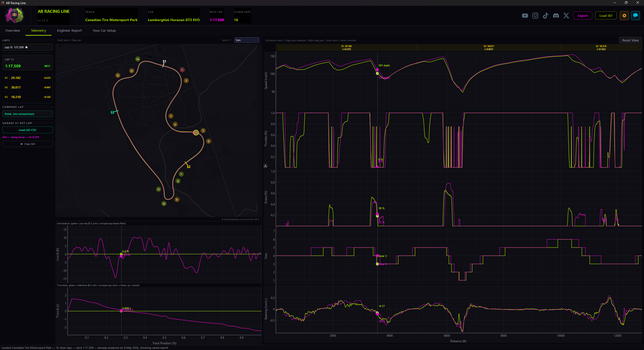Open the X (Twitter) icon link

tap(566, 16)
